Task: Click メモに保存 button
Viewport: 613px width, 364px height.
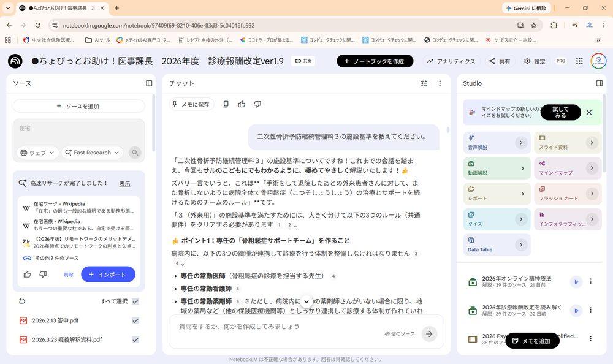Action: coord(191,104)
